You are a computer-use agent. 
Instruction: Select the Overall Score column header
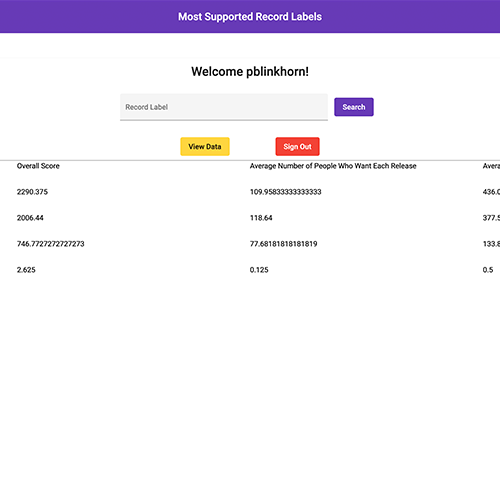click(x=38, y=166)
